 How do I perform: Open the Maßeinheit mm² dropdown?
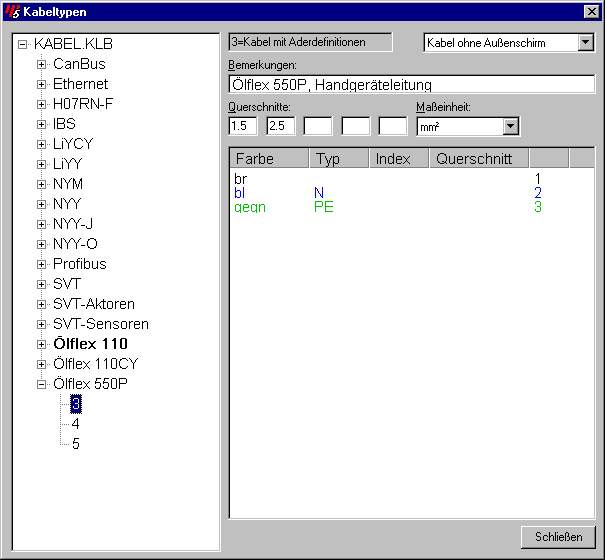(510, 126)
